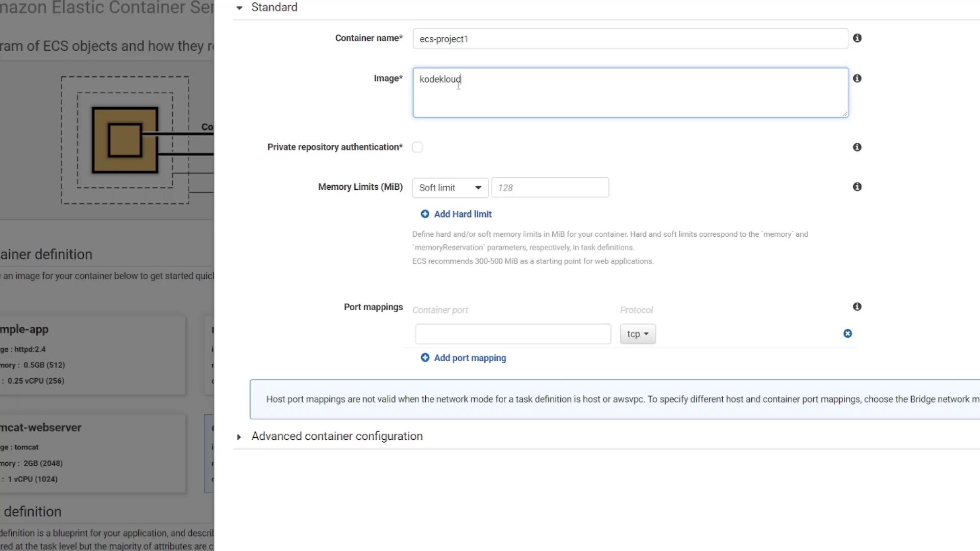
Task: Click info icon next to Container name
Action: coord(857,38)
